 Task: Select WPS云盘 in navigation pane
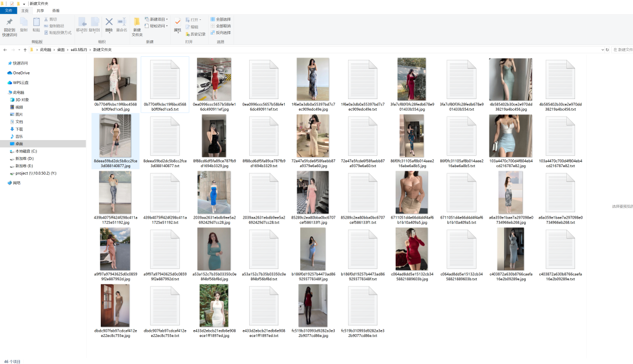(x=21, y=83)
